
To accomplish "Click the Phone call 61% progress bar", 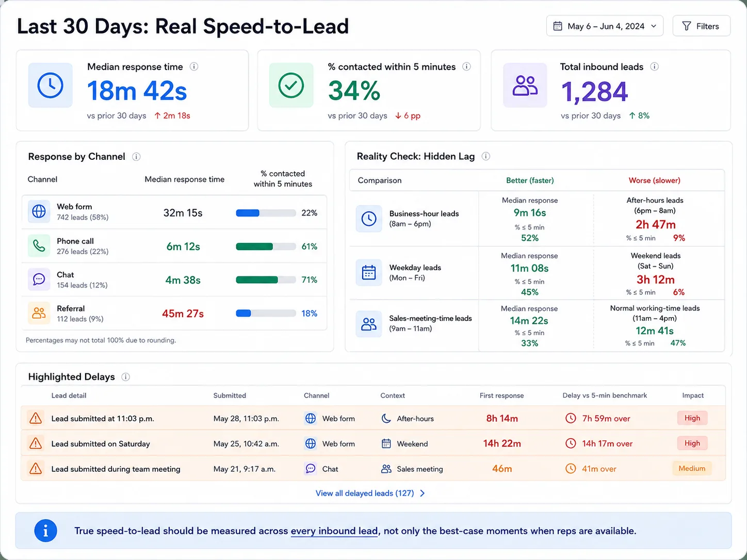I will (x=266, y=246).
